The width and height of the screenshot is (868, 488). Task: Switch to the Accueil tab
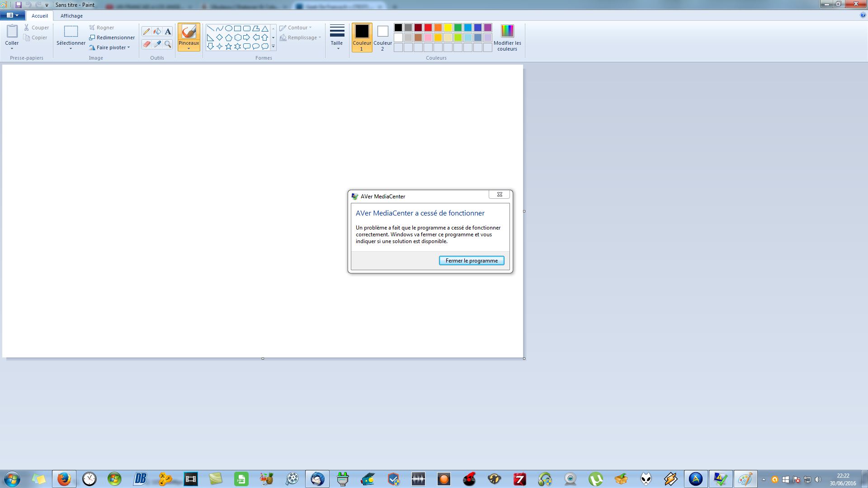pyautogui.click(x=40, y=16)
